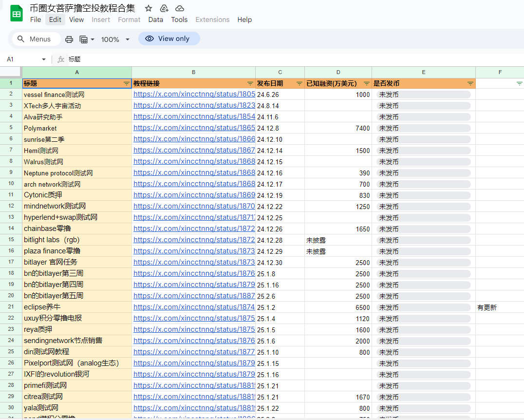Open the filter views table icon
524x420 pixels.
84,39
